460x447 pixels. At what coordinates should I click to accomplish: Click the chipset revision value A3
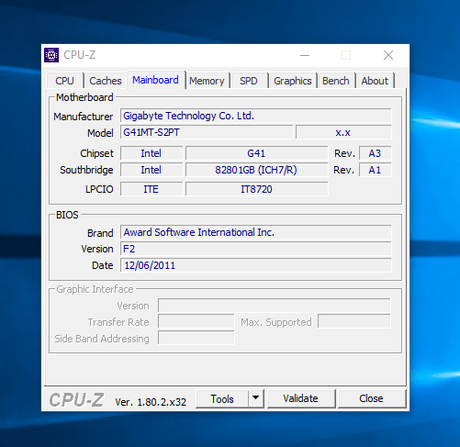[x=375, y=153]
